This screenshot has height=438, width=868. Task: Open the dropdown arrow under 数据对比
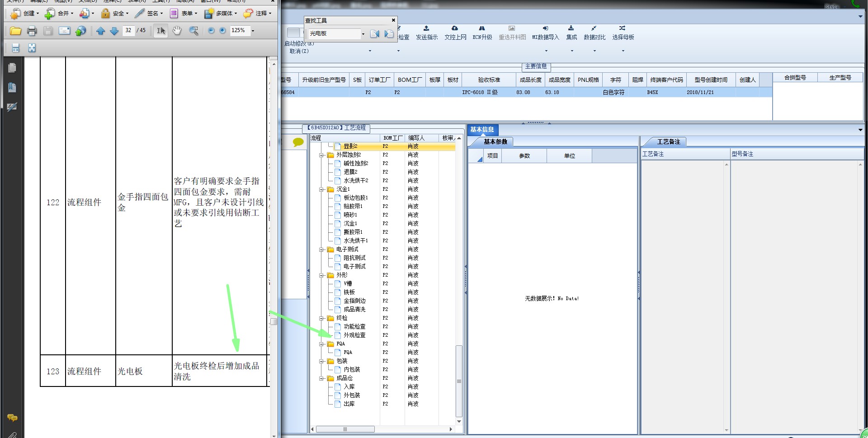click(x=594, y=51)
